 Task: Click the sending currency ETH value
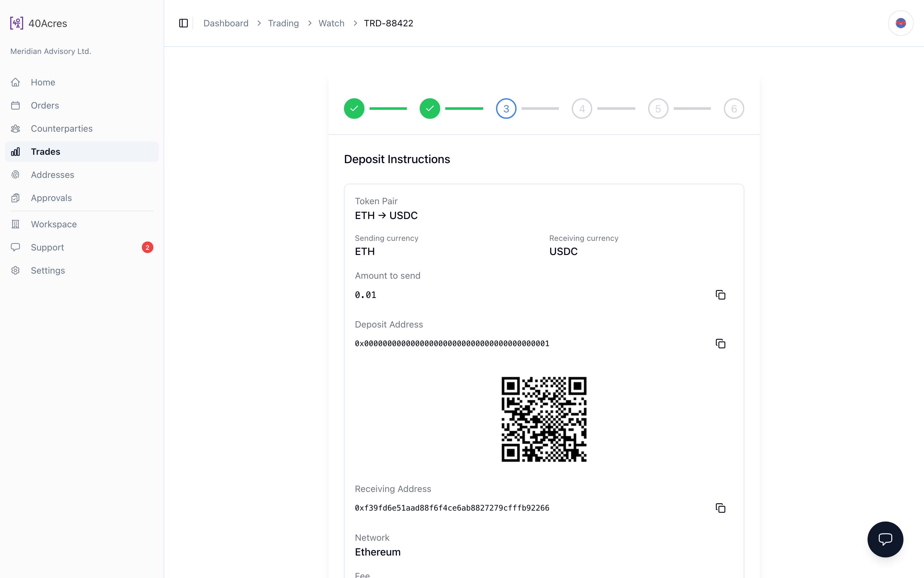tap(365, 251)
